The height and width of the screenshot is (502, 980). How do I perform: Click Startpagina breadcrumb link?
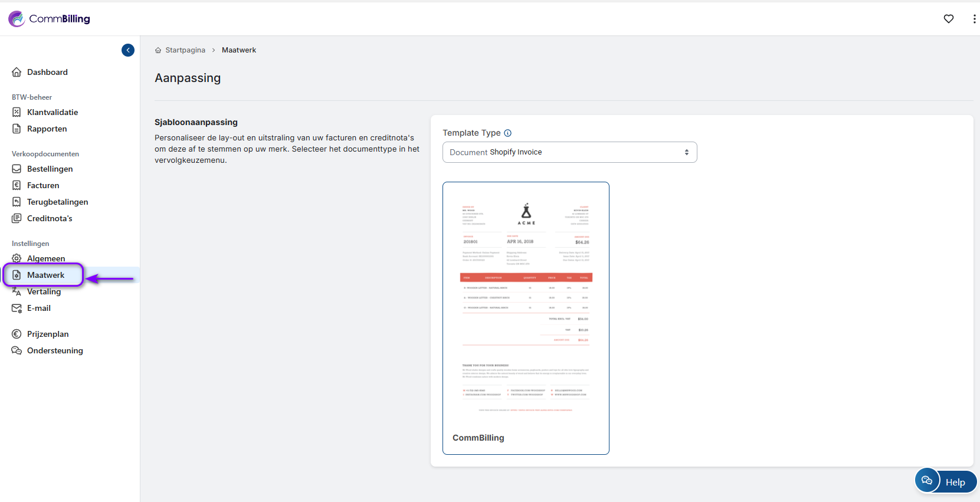pos(185,50)
